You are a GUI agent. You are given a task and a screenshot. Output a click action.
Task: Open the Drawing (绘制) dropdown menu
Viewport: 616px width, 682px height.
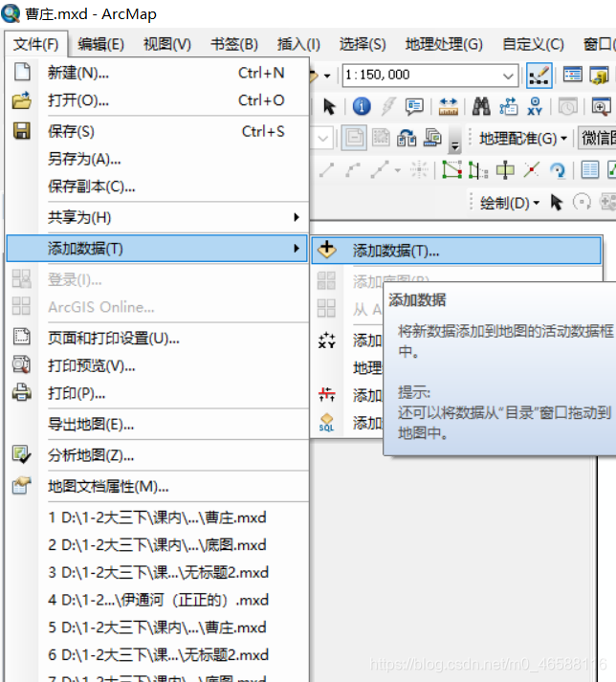click(x=510, y=203)
